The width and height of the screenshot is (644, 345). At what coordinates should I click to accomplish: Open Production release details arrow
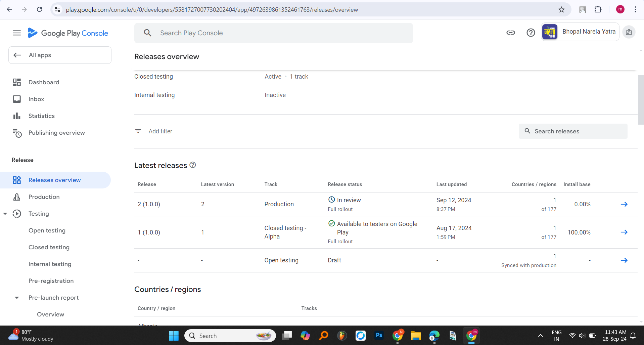pos(624,204)
